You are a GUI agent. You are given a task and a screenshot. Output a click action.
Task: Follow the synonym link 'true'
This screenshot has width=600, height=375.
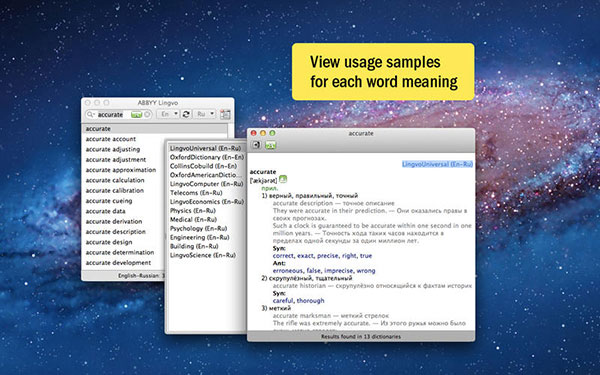click(x=366, y=256)
